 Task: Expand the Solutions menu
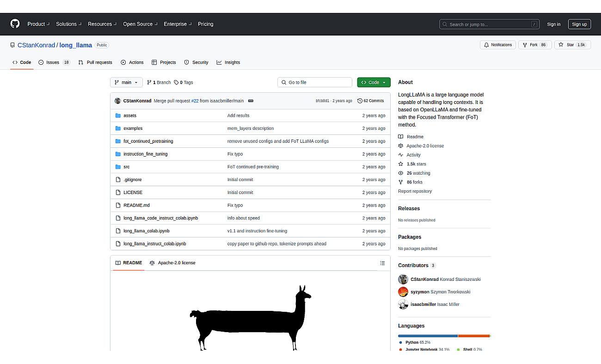pos(68,24)
